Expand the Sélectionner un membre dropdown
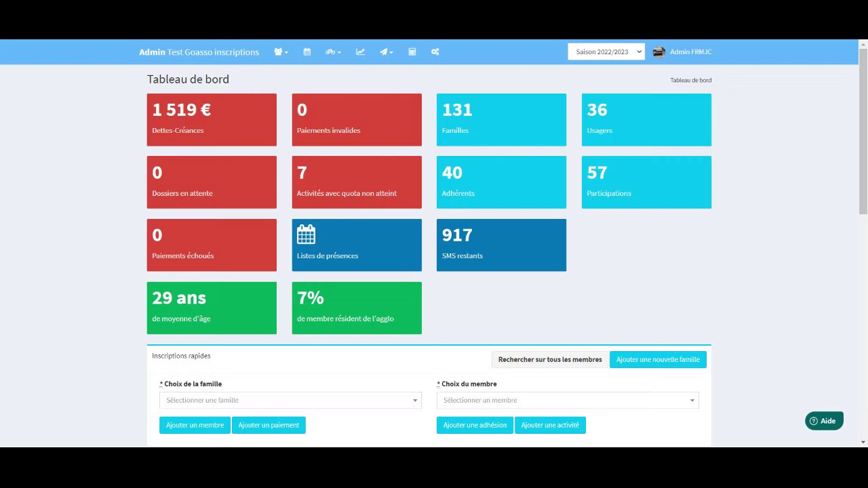This screenshot has height=488, width=868. pyautogui.click(x=568, y=401)
